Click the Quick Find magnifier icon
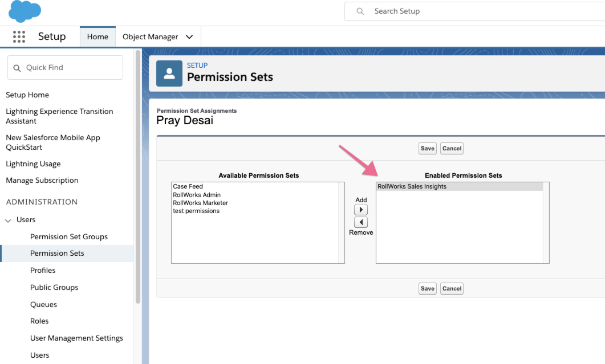The width and height of the screenshot is (605, 364). tap(17, 68)
